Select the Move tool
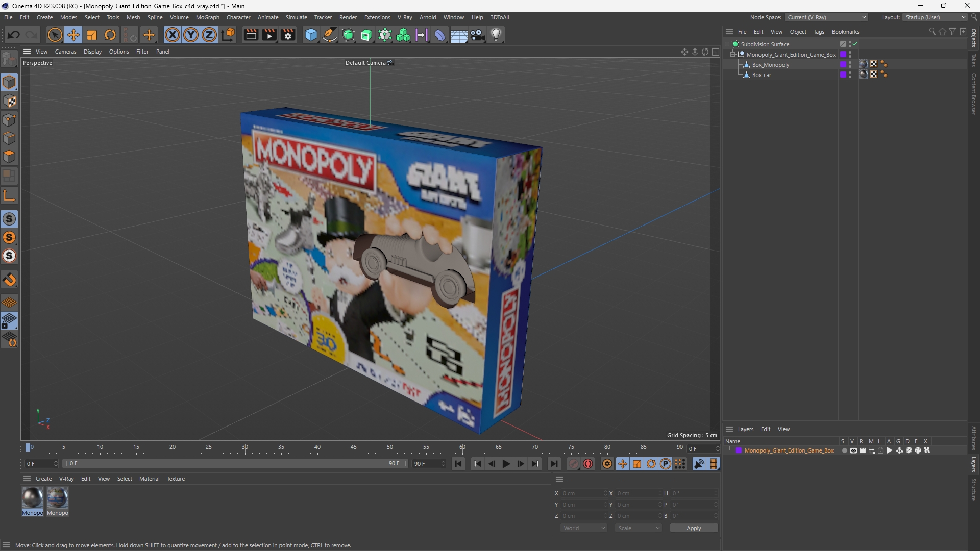This screenshot has height=551, width=980. pyautogui.click(x=73, y=35)
